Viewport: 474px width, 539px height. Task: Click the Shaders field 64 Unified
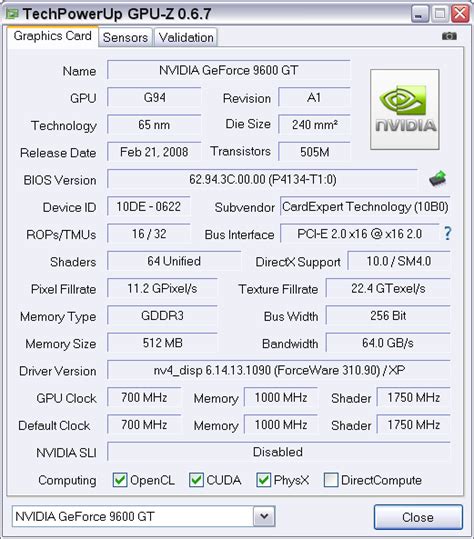[174, 261]
